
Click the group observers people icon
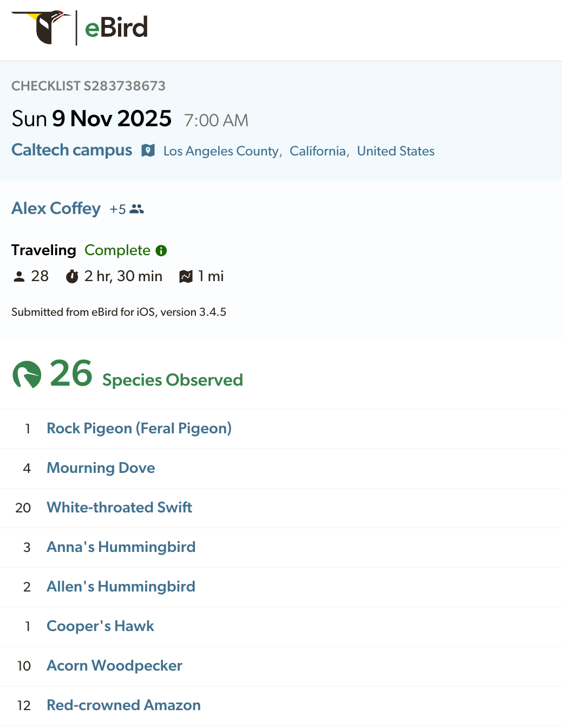point(137,209)
